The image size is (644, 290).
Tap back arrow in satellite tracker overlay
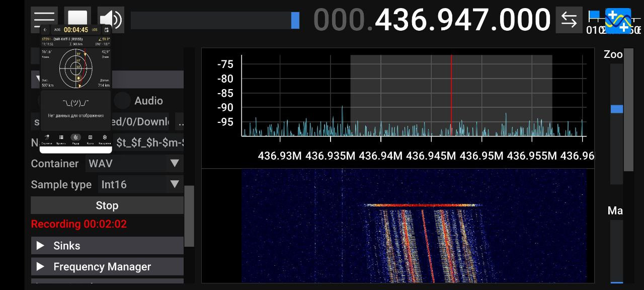(45, 30)
